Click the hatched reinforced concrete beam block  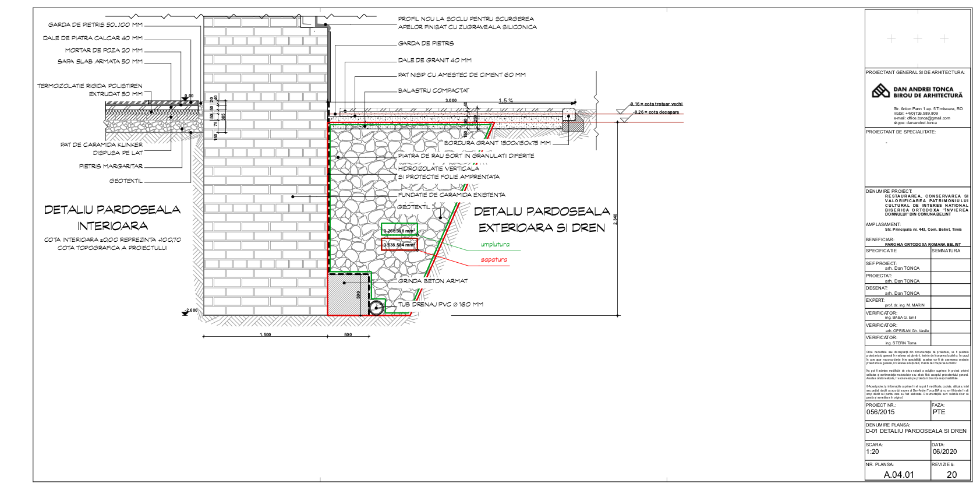tap(345, 294)
